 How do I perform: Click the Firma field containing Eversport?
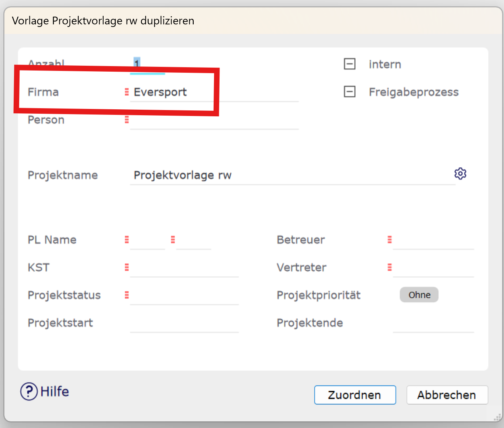point(214,92)
